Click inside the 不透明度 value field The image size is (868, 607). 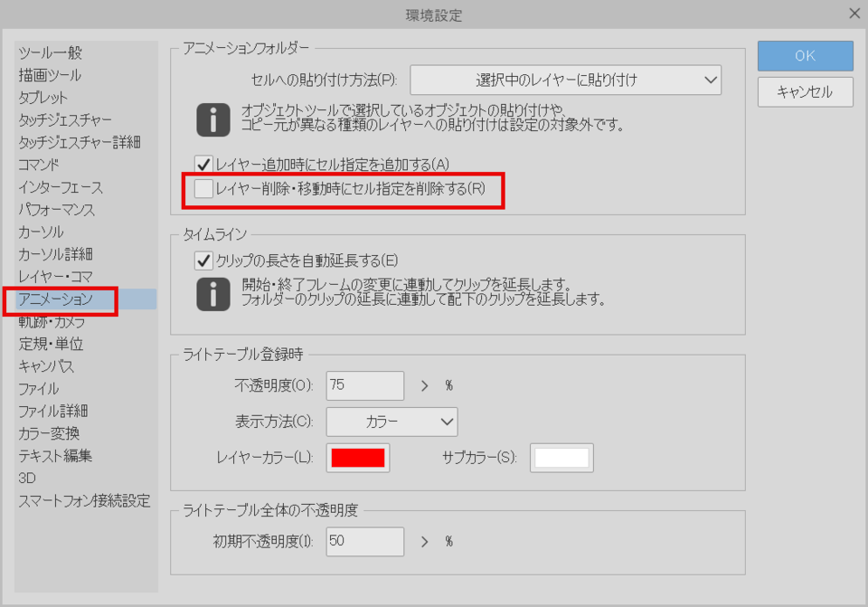click(x=364, y=385)
